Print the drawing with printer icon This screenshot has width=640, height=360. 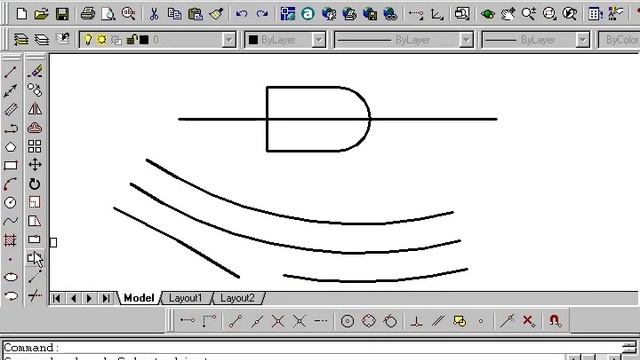click(87, 14)
